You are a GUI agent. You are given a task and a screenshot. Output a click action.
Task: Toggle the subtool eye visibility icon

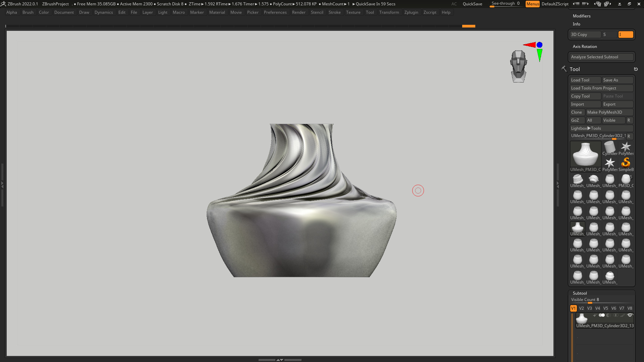630,315
